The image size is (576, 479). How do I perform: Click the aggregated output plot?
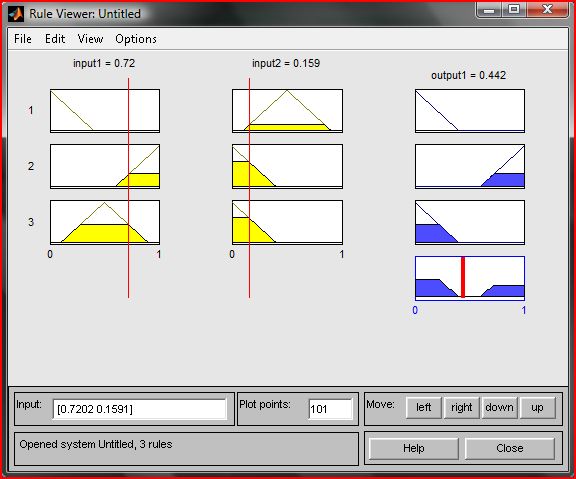tap(470, 278)
